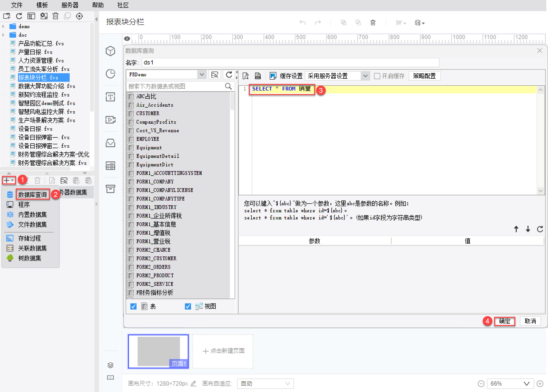Open the text component panel

pyautogui.click(x=110, y=97)
